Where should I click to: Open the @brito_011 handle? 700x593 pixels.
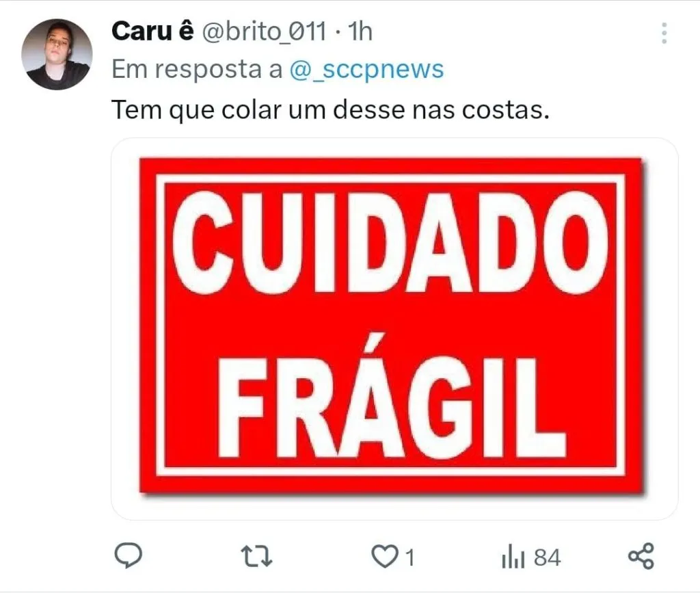point(265,31)
